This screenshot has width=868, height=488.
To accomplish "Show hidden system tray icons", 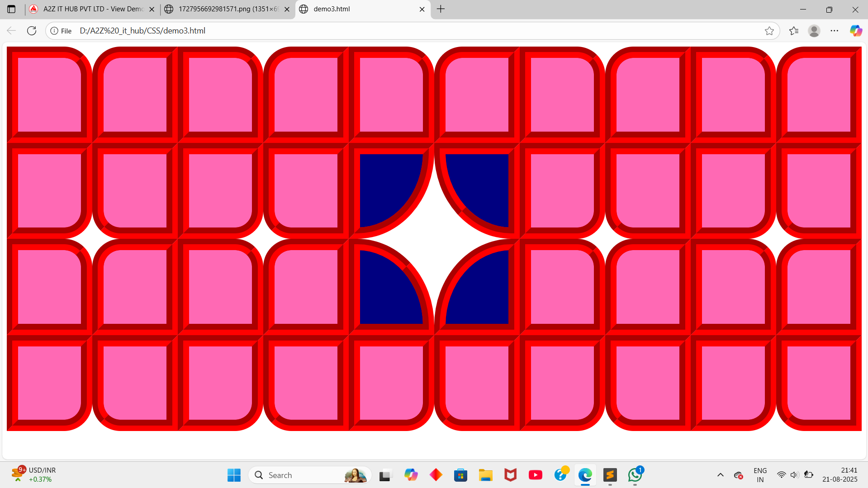I will (720, 475).
